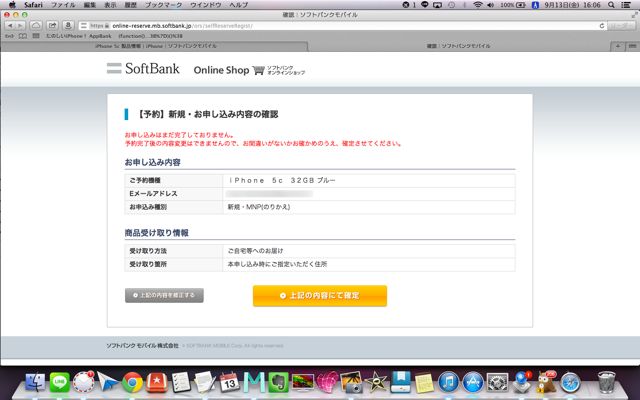The image size is (640, 400).
Task: Open LINE app in the Dock
Action: pyautogui.click(x=60, y=382)
